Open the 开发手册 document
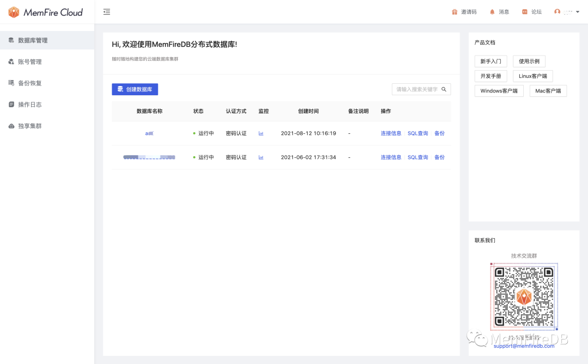The width and height of the screenshot is (588, 364). coord(491,76)
